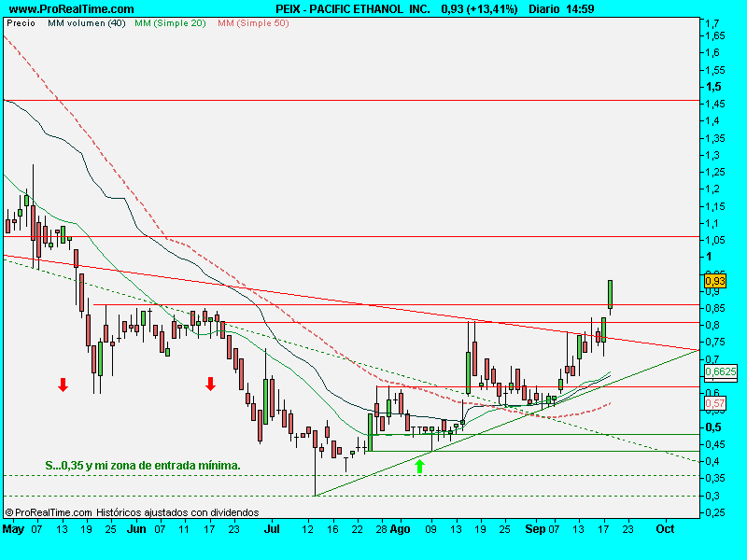Viewport: 747px width, 560px height.
Task: Click the 'Históricos ajustados con dividendos' footer text
Action: pos(177,512)
